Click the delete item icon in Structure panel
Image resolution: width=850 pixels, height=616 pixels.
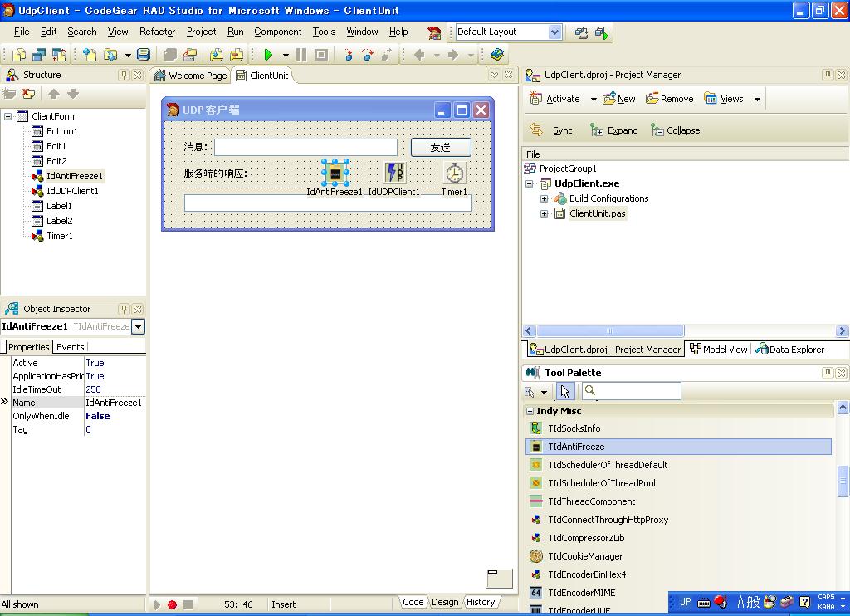(28, 94)
